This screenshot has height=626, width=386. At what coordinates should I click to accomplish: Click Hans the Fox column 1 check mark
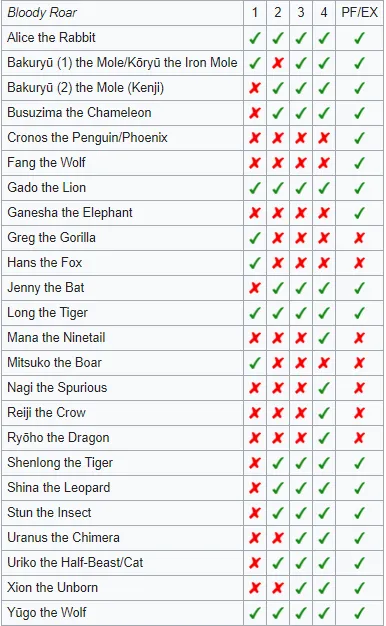255,263
